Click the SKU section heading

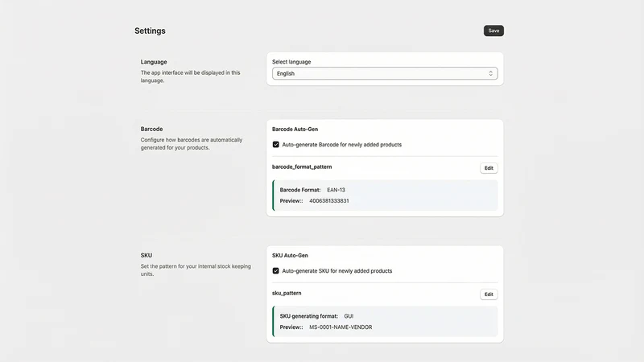click(x=147, y=255)
